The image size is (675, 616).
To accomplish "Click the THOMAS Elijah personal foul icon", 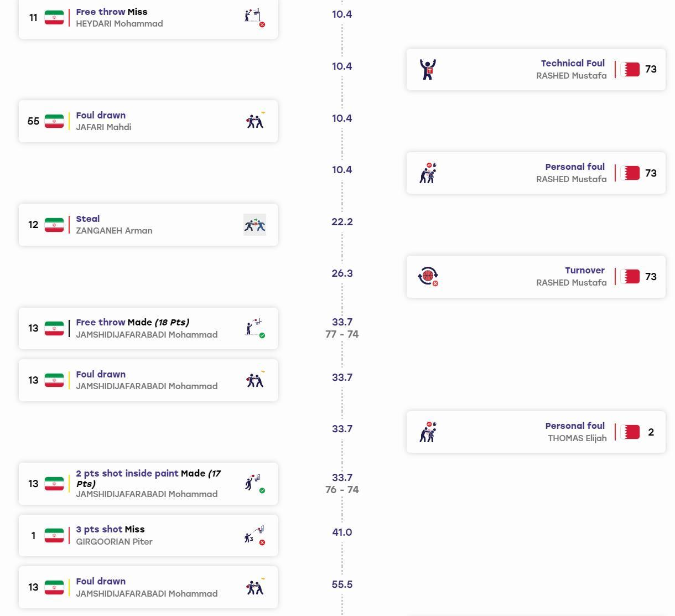I will [x=428, y=432].
